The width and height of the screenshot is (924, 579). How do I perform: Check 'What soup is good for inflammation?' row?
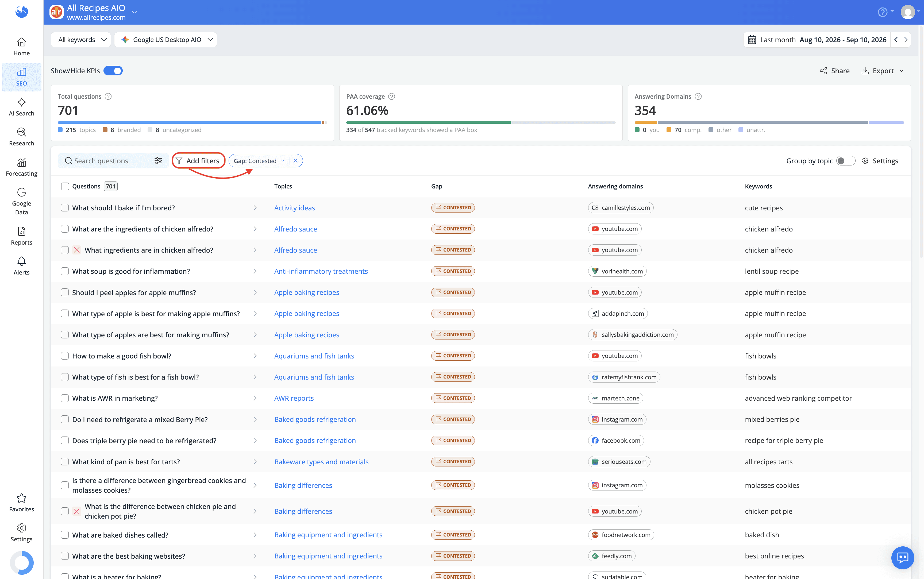65,271
